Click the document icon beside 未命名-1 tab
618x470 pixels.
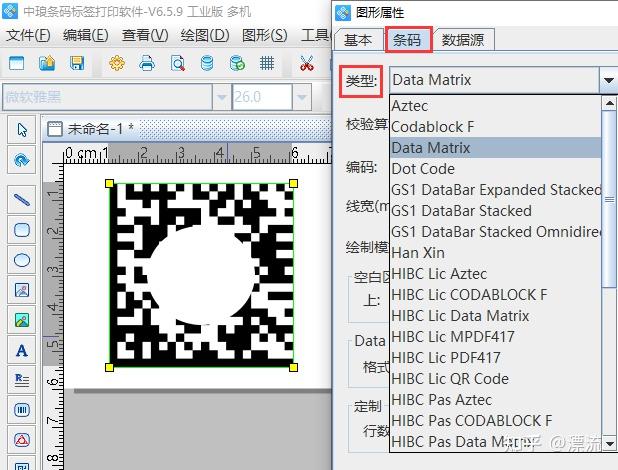(54, 129)
